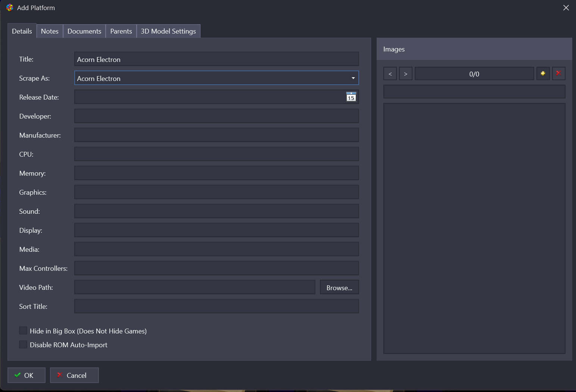
Task: Go to the next image arrow
Action: click(x=406, y=74)
